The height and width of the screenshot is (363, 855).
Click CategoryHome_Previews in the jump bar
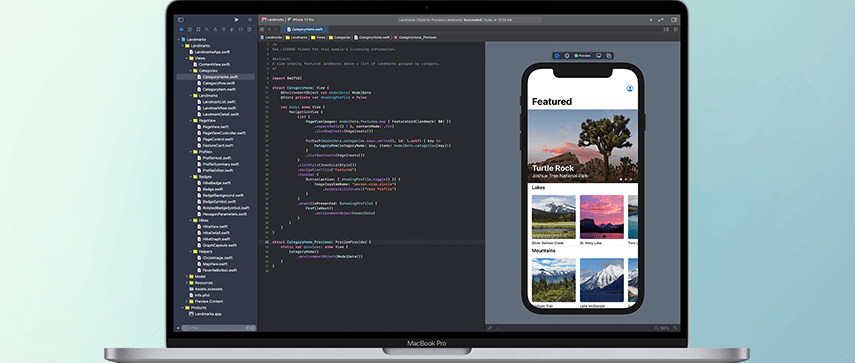(417, 38)
